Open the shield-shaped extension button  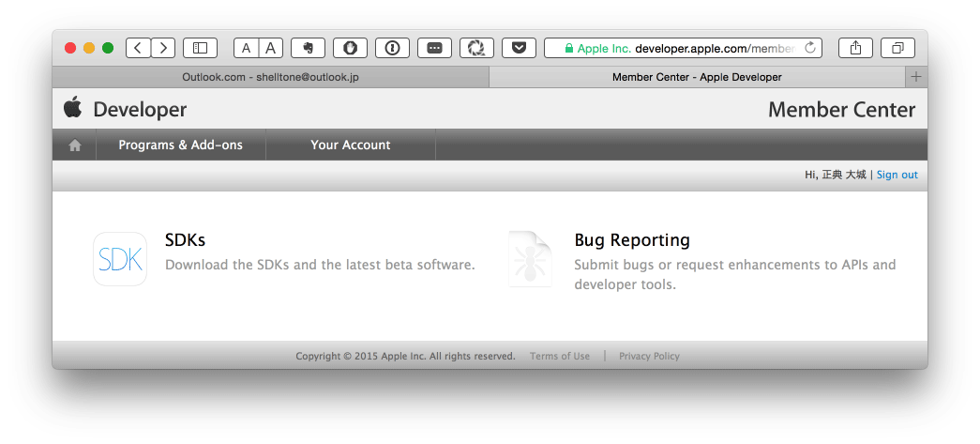(x=350, y=48)
